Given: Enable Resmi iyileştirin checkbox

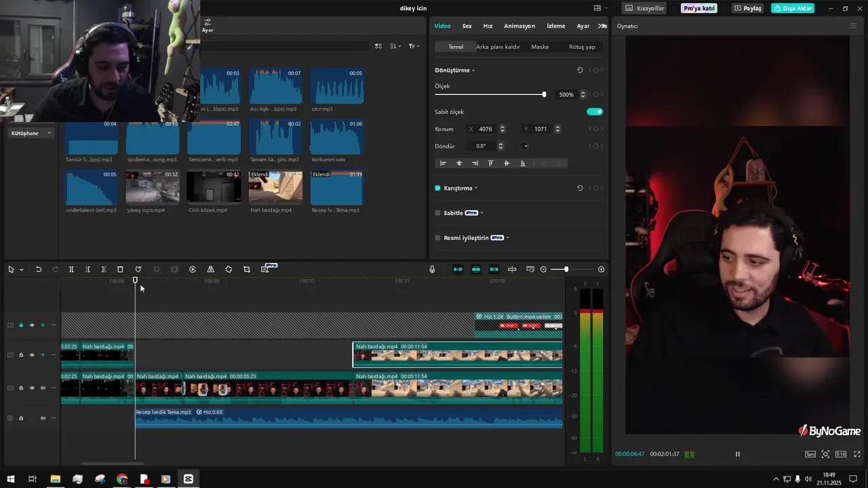Looking at the screenshot, I should (x=437, y=238).
